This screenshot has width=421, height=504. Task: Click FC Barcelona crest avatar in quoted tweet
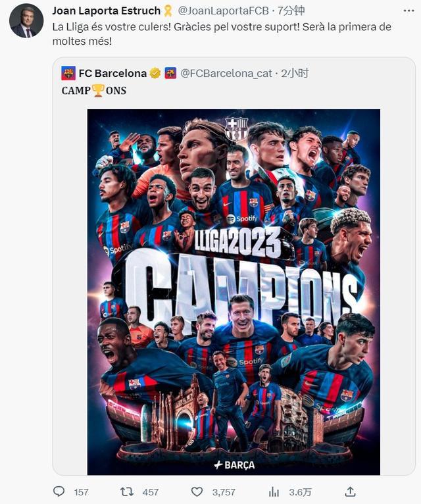(68, 73)
